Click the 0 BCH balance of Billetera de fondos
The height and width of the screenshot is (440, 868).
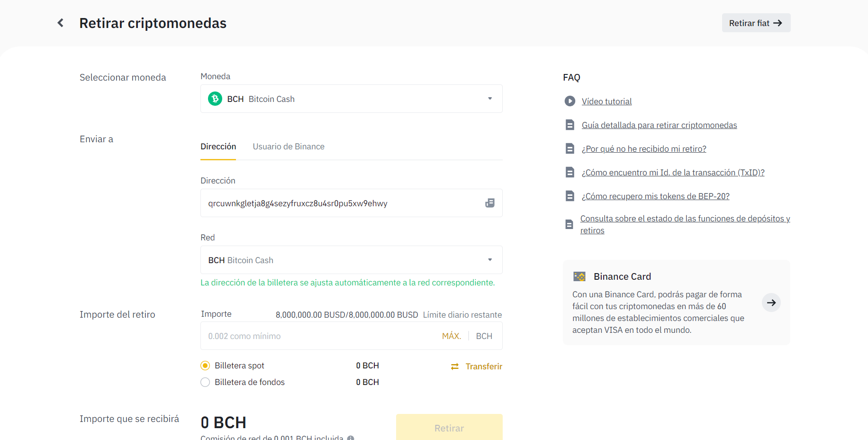pos(367,382)
